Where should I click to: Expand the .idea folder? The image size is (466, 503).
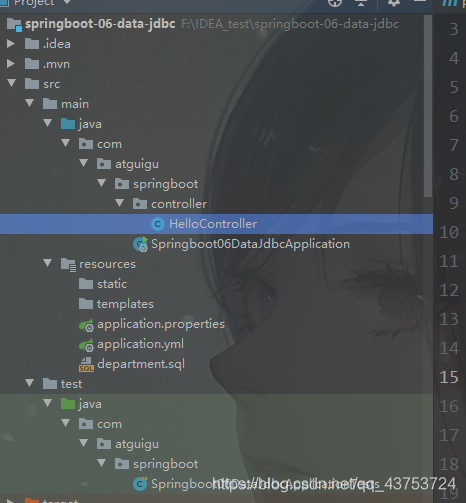(x=11, y=44)
